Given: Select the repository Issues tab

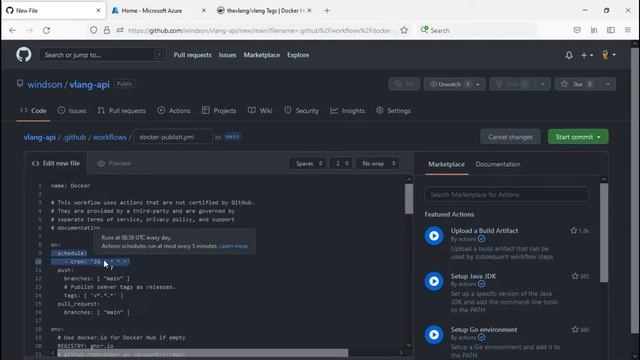Looking at the screenshot, I should [x=72, y=111].
